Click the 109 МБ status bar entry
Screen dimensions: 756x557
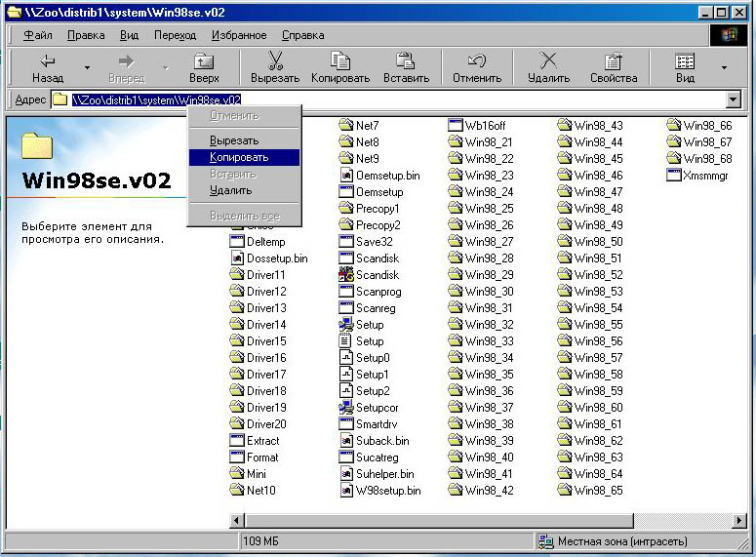[260, 541]
